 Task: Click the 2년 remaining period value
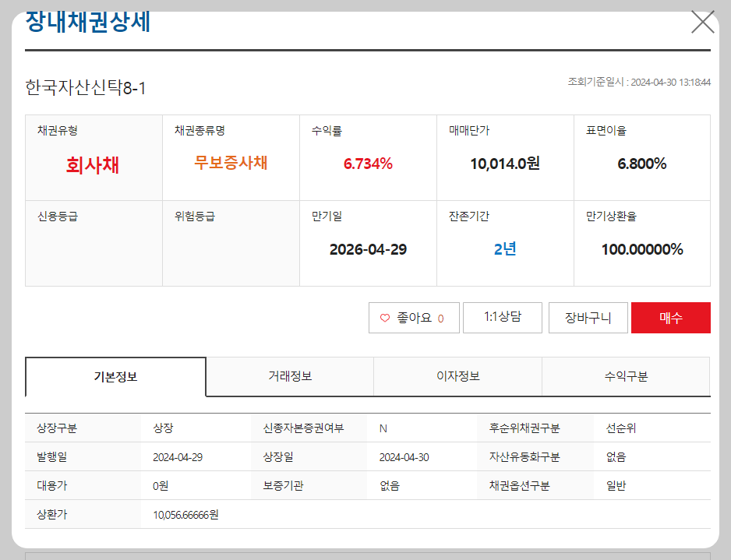pos(505,248)
